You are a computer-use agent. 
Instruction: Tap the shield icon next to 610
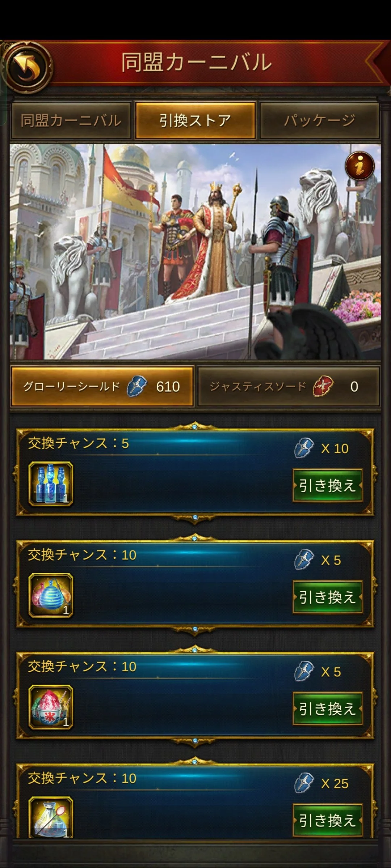coord(137,386)
